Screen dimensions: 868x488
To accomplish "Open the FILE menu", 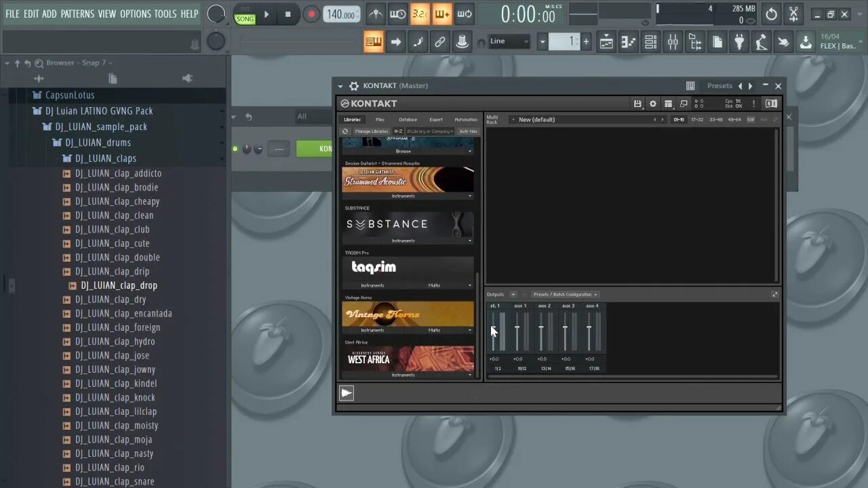I will click(x=12, y=14).
